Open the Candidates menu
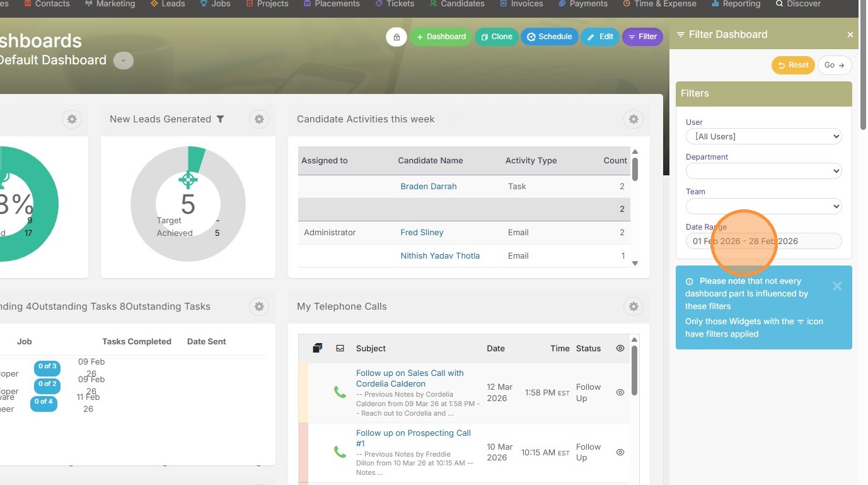868x485 pixels. point(457,4)
